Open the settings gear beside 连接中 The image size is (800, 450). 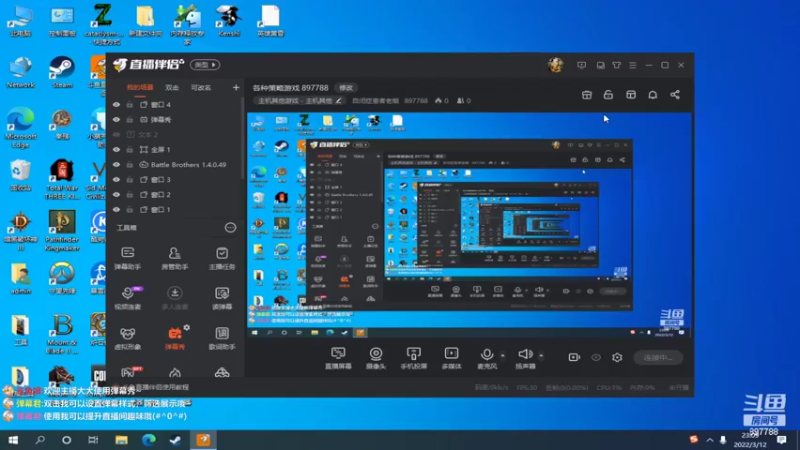[617, 357]
